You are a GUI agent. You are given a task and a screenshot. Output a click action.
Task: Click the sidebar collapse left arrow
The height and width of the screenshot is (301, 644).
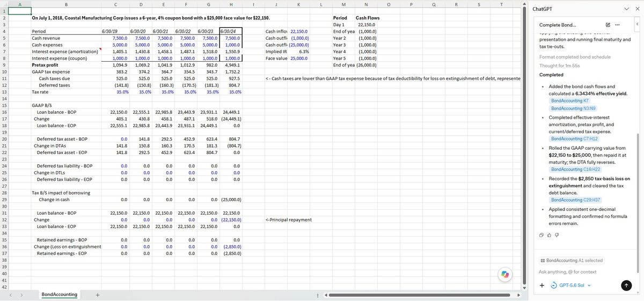pos(637,25)
